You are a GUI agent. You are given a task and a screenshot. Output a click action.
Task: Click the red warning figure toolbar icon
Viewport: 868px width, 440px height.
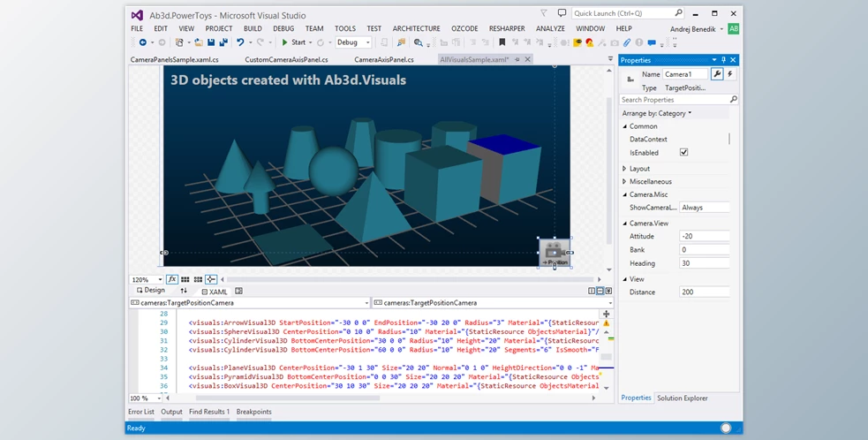click(x=590, y=42)
